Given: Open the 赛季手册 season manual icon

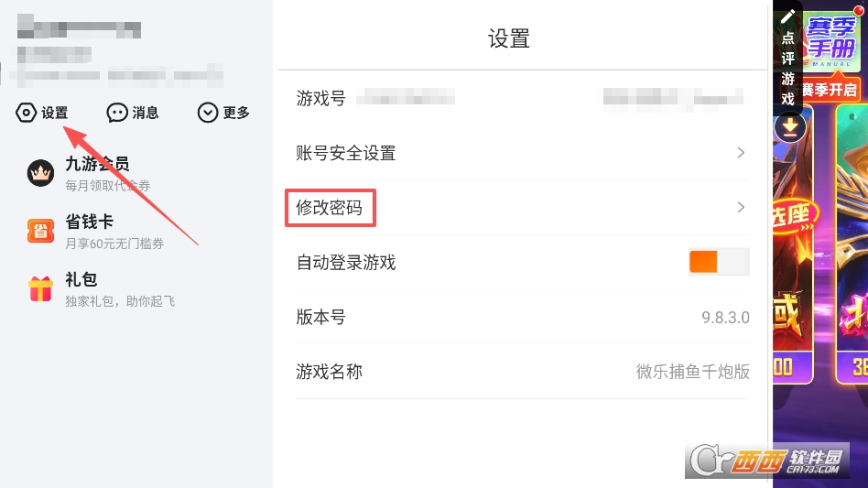Looking at the screenshot, I should (x=831, y=42).
